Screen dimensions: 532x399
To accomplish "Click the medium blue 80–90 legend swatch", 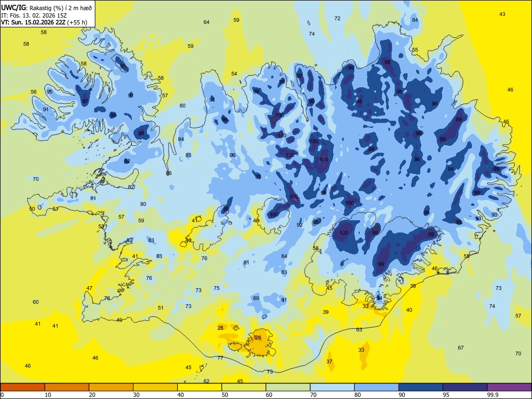I will (377, 387).
